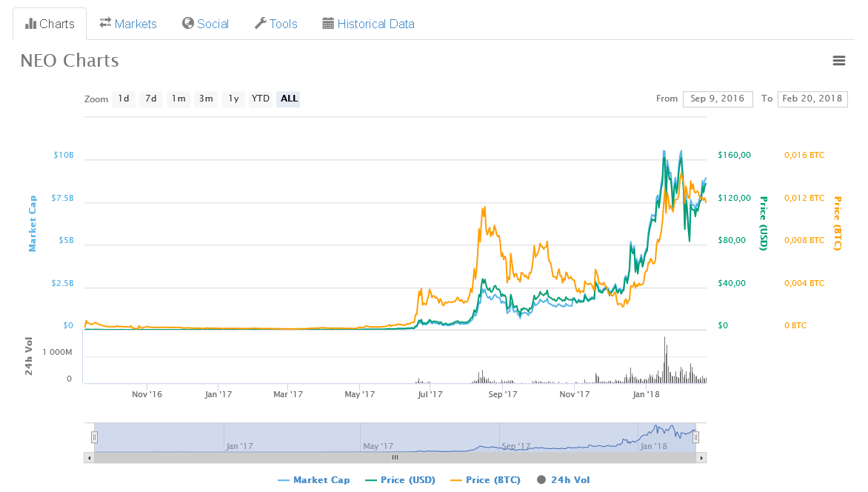Click the 0,016 BTC axis label
The image size is (868, 492).
coord(804,155)
